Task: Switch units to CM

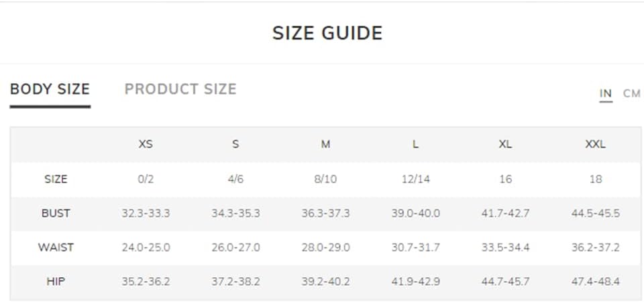Action: (632, 94)
